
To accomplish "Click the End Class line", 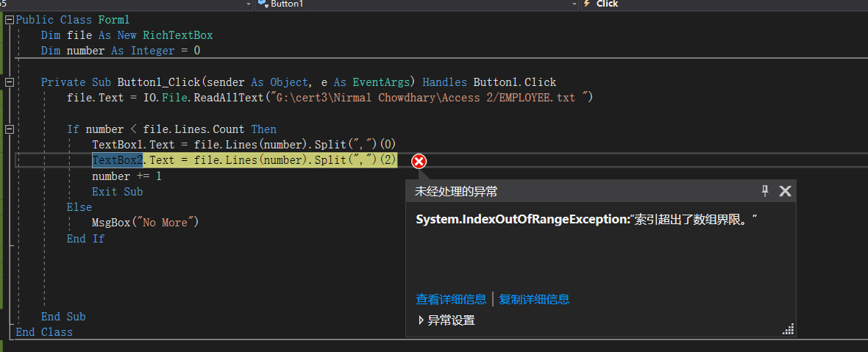I will 44,332.
